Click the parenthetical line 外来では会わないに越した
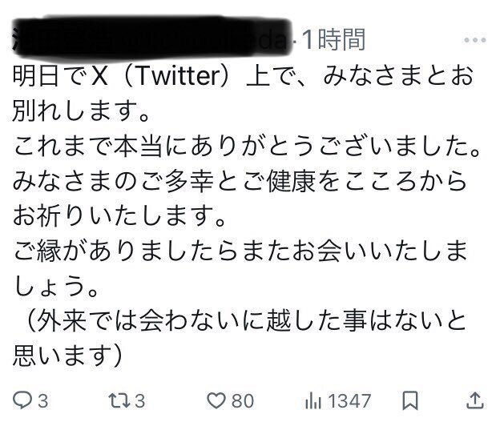This screenshot has height=422, width=504. pyautogui.click(x=246, y=320)
